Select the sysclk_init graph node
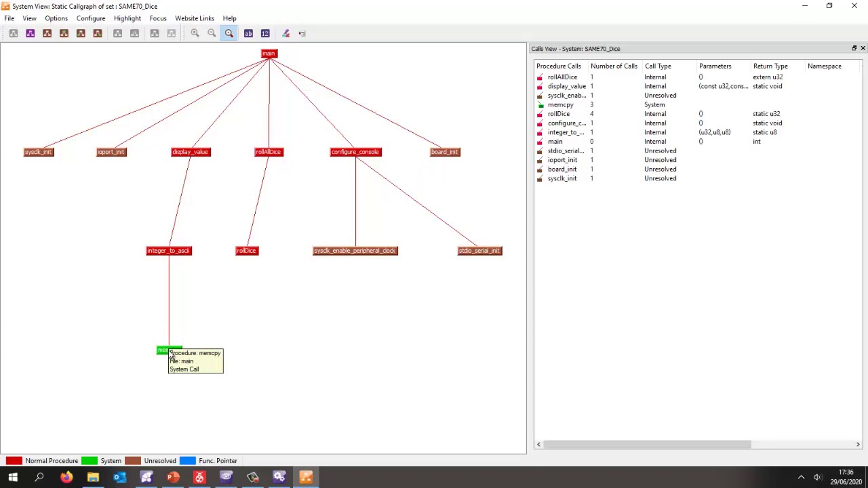The height and width of the screenshot is (488, 868). pos(39,152)
